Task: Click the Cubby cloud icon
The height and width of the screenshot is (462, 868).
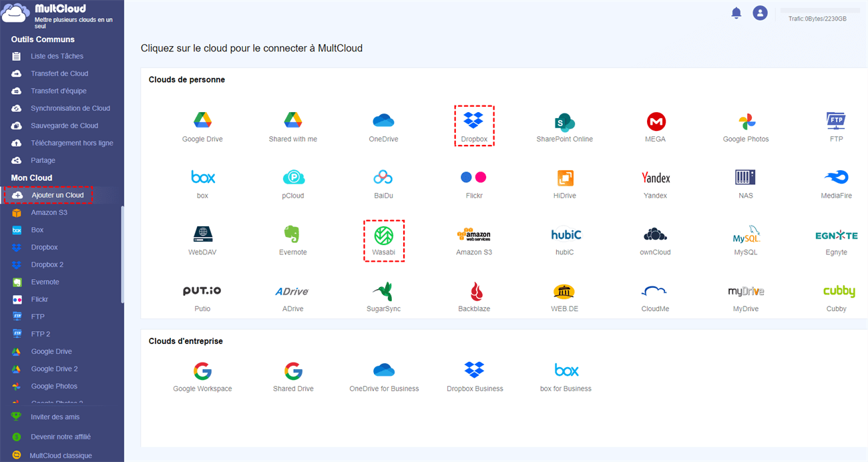Action: coord(839,291)
